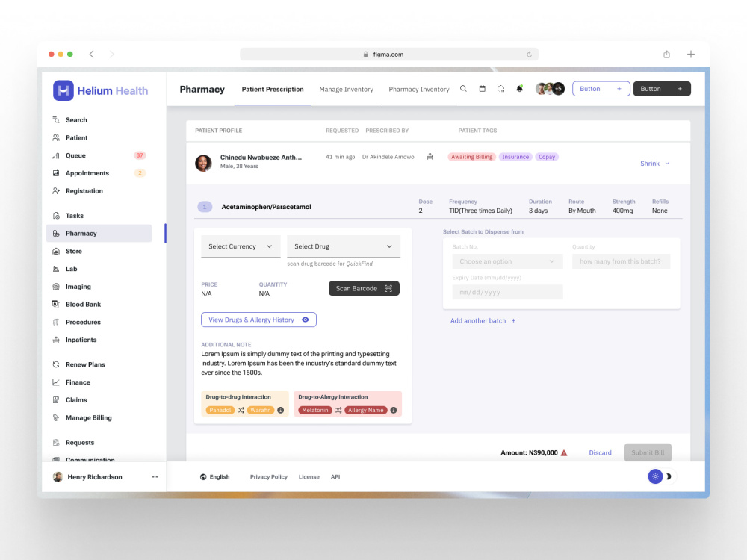Open the Queue menu item
The image size is (747, 560).
pos(99,156)
